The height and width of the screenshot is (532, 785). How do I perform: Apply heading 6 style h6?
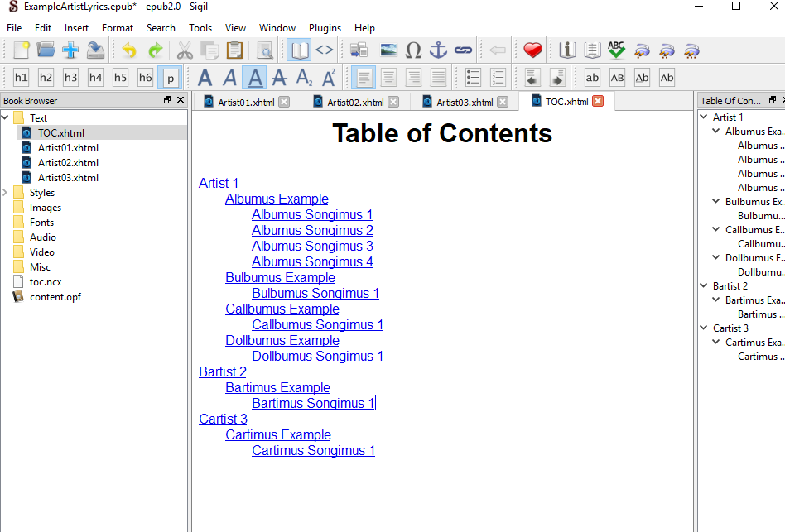pos(145,78)
